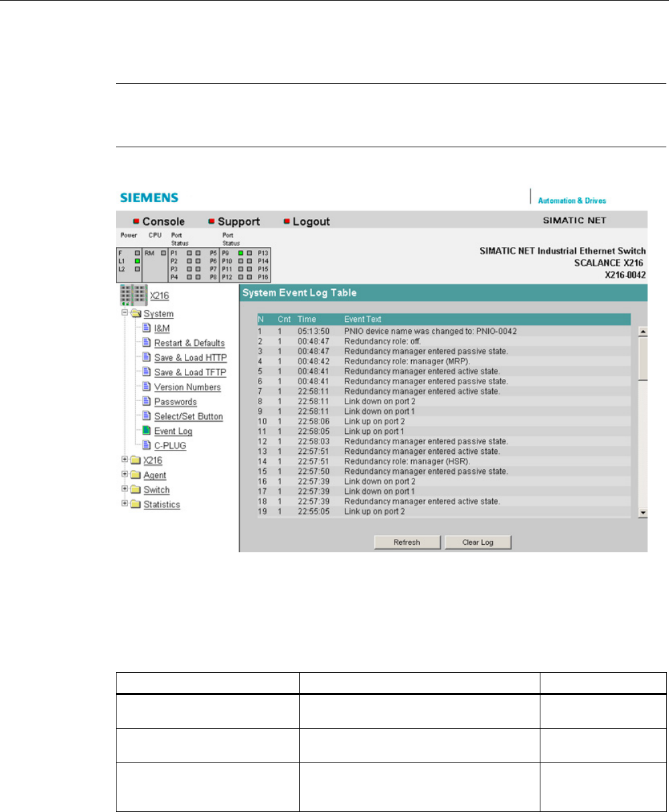Click the Save & Load HTTP document icon
Screen dimensions: 669x812
point(147,357)
